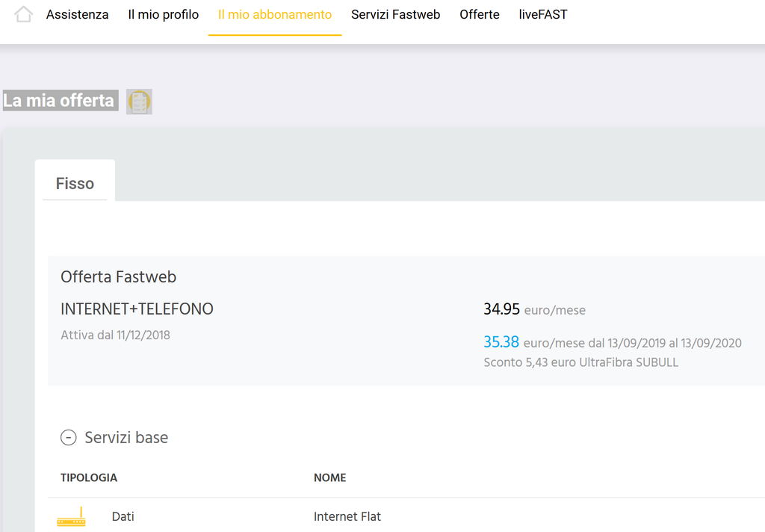Click the INTERNET+TELEFONO offer name
The height and width of the screenshot is (532, 765).
(137, 309)
